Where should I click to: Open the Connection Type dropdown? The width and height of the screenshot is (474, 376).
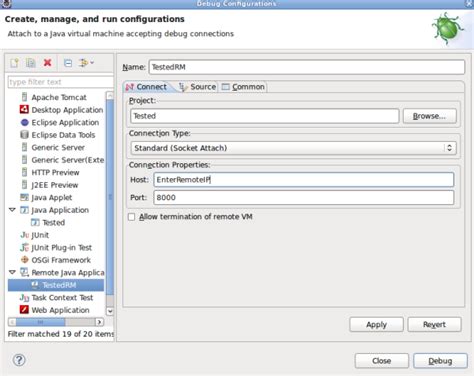(x=293, y=148)
